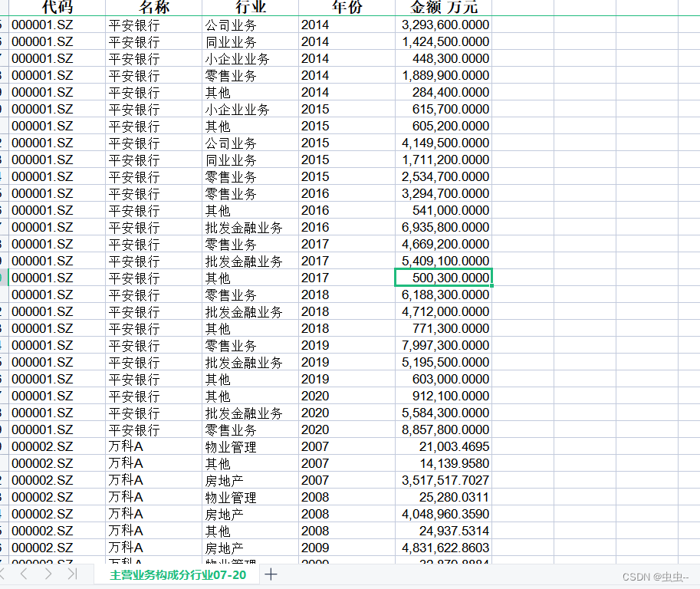700x589 pixels.
Task: Click amount cell 24,937.5314
Action: click(x=444, y=531)
